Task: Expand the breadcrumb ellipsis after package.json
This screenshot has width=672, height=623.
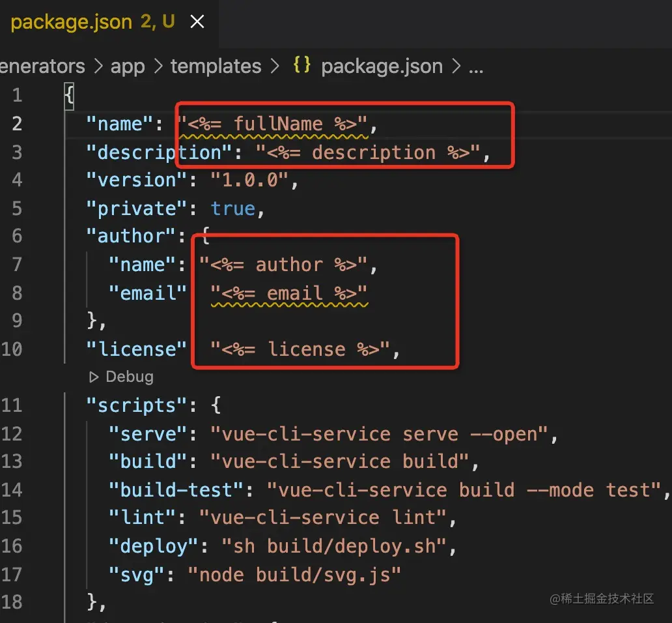Action: click(x=476, y=66)
